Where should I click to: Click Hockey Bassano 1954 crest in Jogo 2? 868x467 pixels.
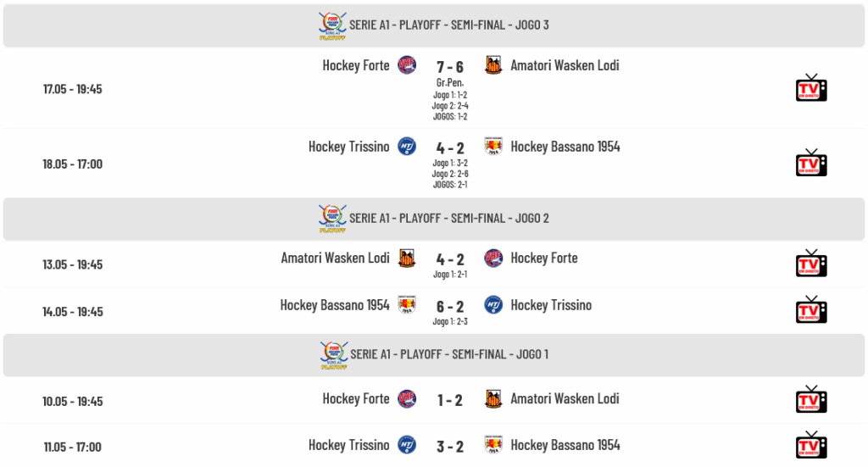pyautogui.click(x=407, y=305)
